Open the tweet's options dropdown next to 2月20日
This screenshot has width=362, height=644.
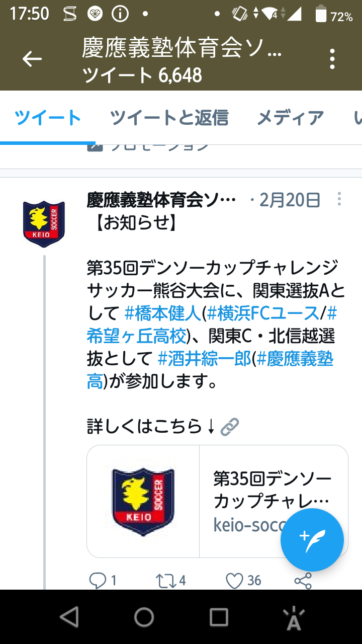click(340, 199)
